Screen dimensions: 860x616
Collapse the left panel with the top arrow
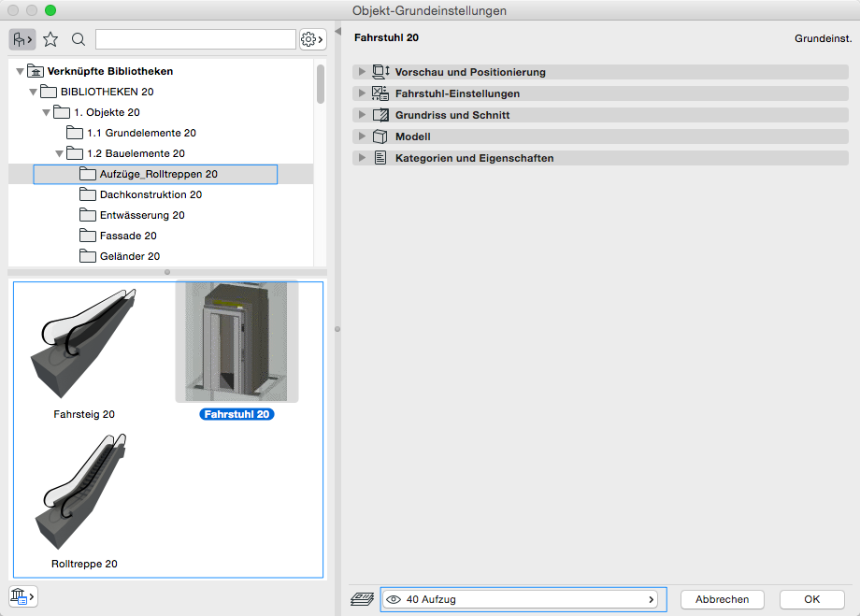coord(337,33)
